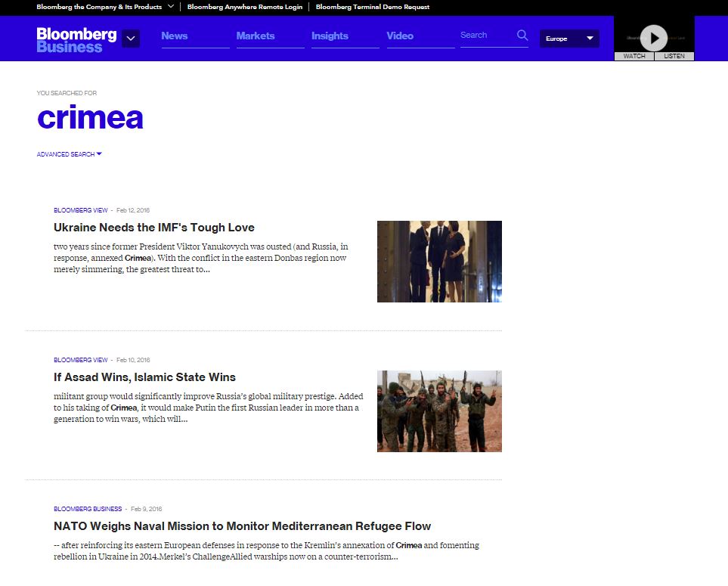This screenshot has height=586, width=728.
Task: Select the Insights navigation item
Action: pos(330,36)
